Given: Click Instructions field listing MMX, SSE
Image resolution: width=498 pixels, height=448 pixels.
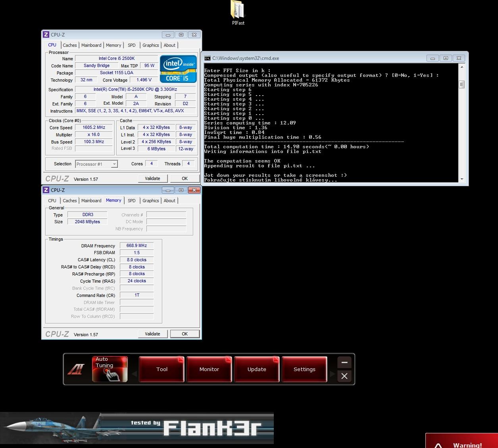Looking at the screenshot, I should (136, 111).
